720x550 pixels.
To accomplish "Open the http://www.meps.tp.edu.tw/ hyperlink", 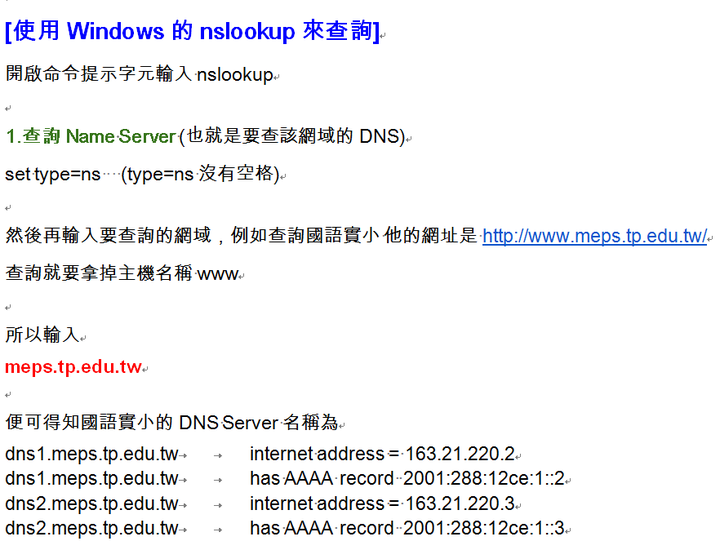I will [595, 236].
